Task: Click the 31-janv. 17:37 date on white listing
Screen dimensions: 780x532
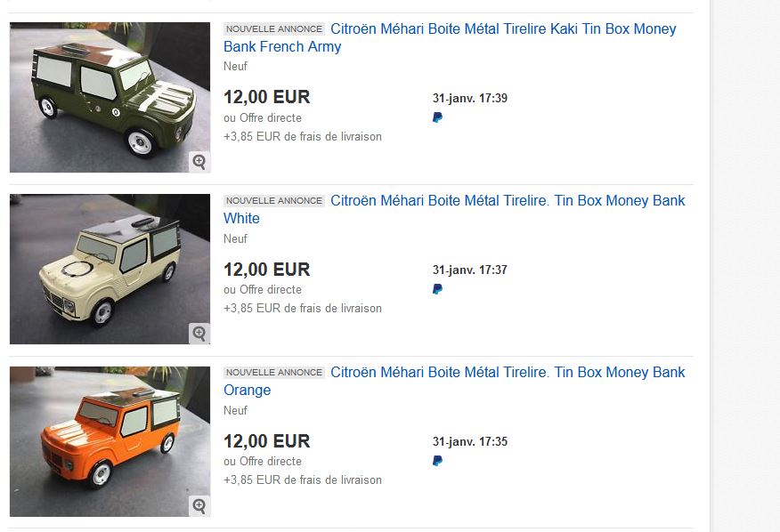Action: click(x=470, y=270)
